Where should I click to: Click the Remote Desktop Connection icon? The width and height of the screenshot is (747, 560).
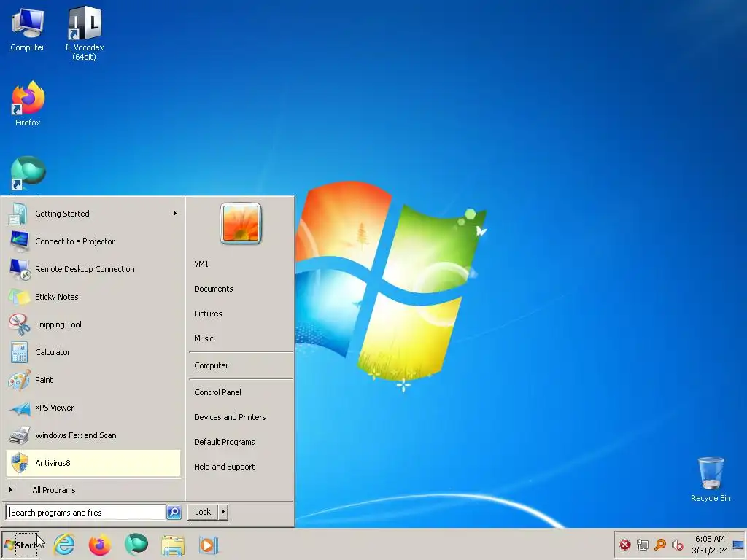click(x=20, y=269)
